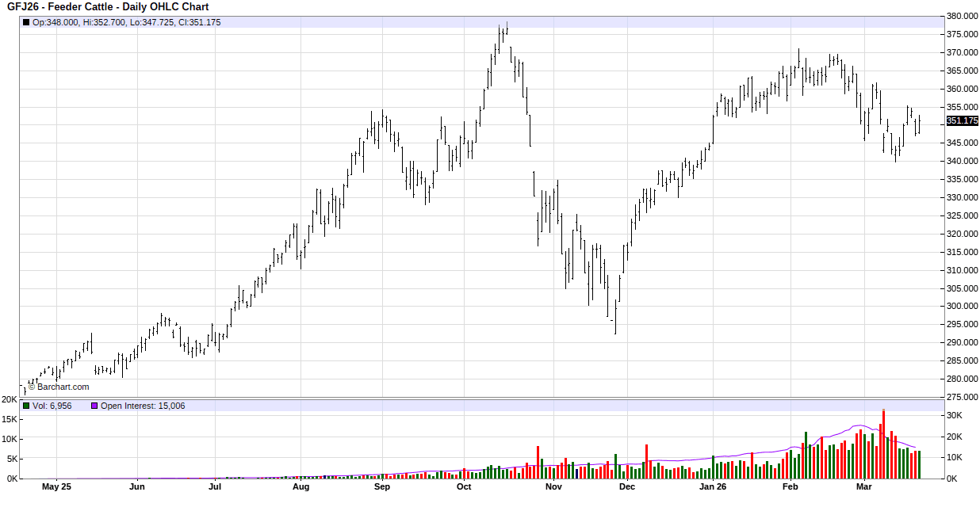Click the Cl:351.175 value in the header readout

(x=198, y=23)
